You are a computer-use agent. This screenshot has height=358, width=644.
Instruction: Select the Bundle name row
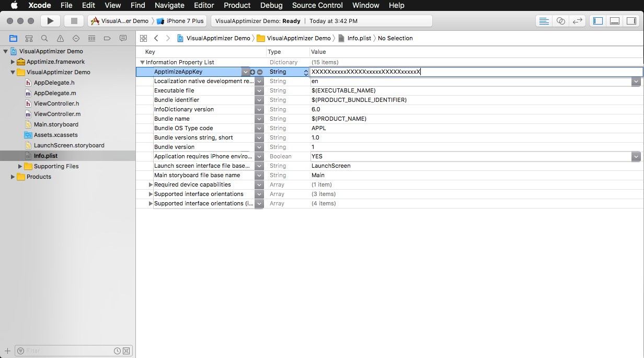[x=389, y=119]
